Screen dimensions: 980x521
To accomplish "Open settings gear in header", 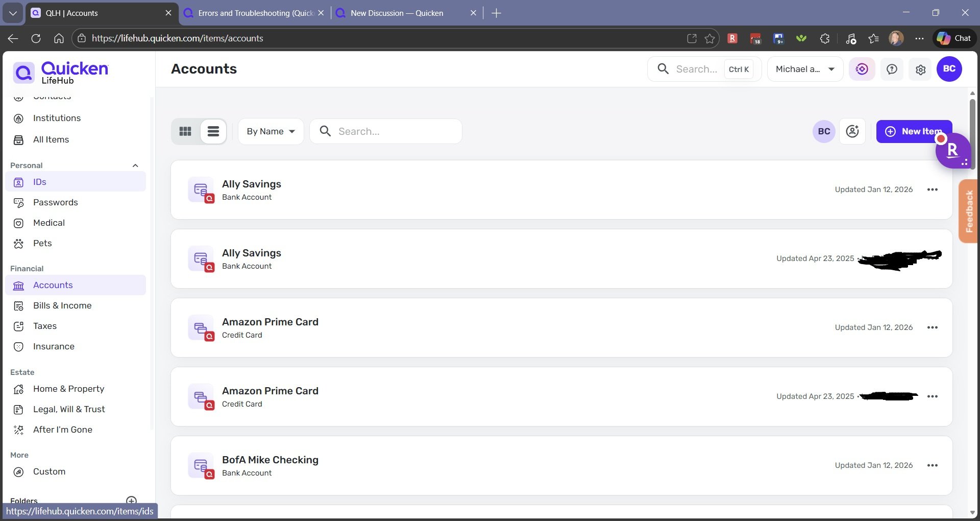I will point(920,69).
